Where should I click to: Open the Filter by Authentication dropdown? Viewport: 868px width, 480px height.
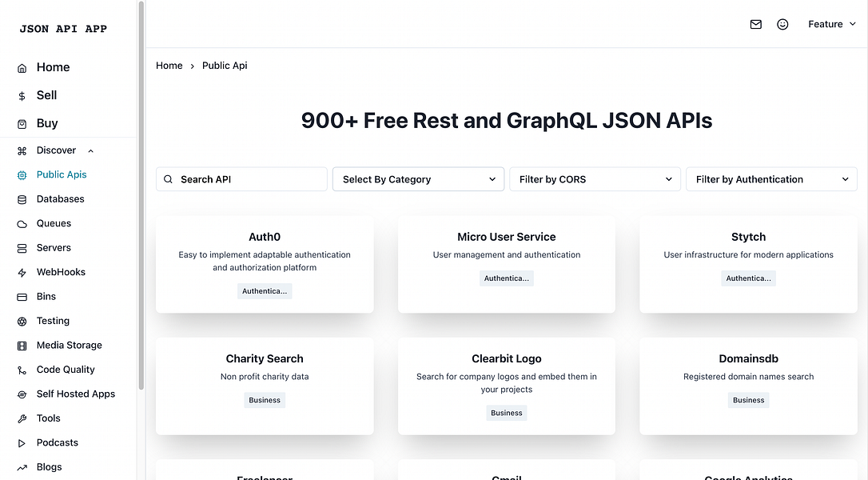tap(771, 179)
